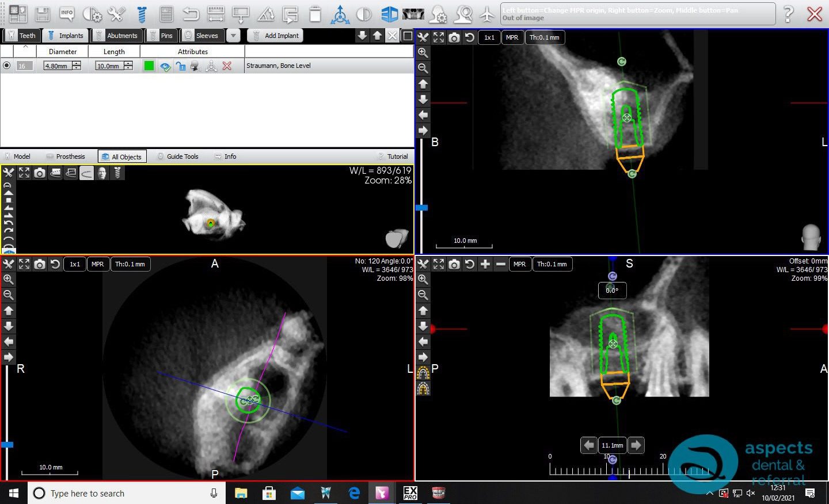Click the green color swatch for implant 16
829x504 pixels.
click(x=149, y=66)
